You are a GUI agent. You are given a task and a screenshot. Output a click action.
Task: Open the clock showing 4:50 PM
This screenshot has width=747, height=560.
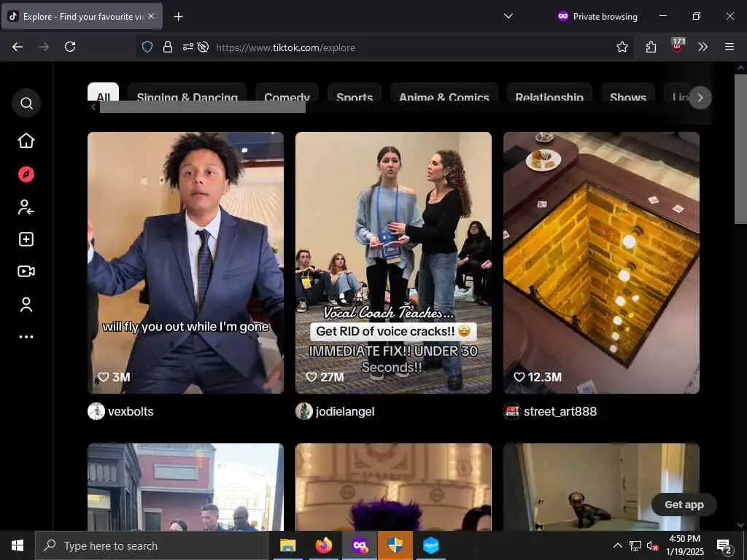(684, 545)
